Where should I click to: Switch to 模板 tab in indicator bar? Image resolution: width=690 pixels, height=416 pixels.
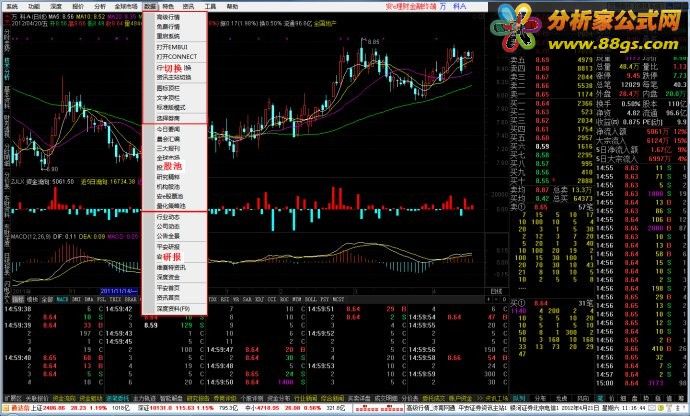(33, 299)
